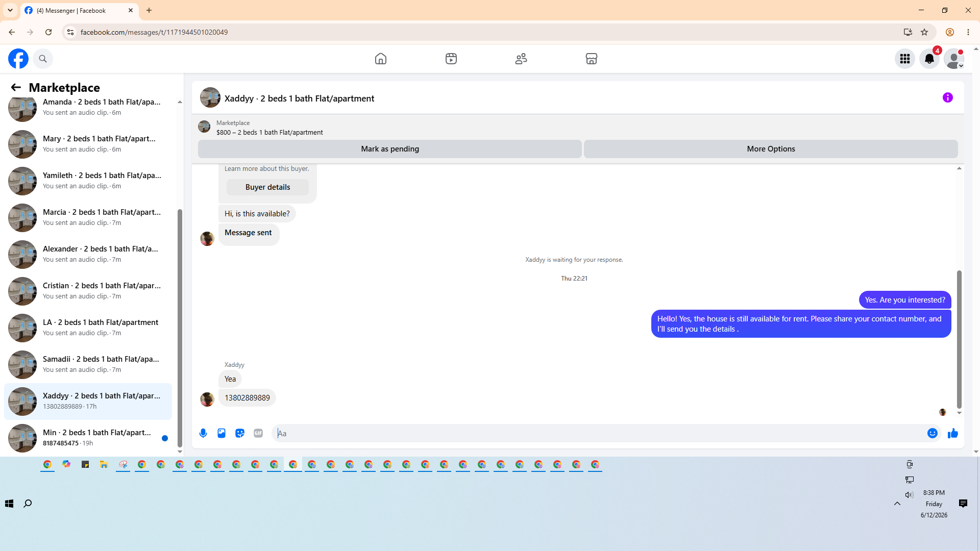Open the Marketplace storefront icon in top navigation
Image resolution: width=980 pixels, height=551 pixels.
[x=592, y=59]
